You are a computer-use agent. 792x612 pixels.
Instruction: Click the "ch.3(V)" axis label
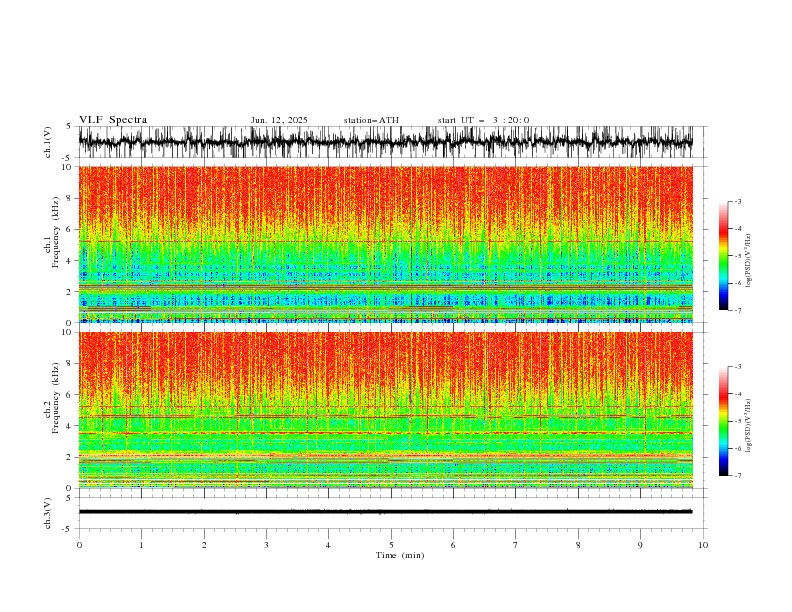[x=48, y=513]
